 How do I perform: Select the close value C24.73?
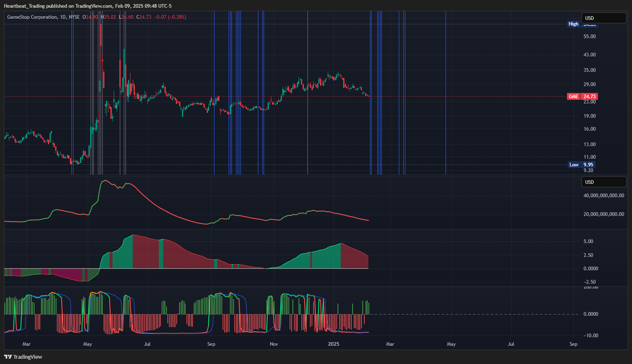(x=144, y=17)
